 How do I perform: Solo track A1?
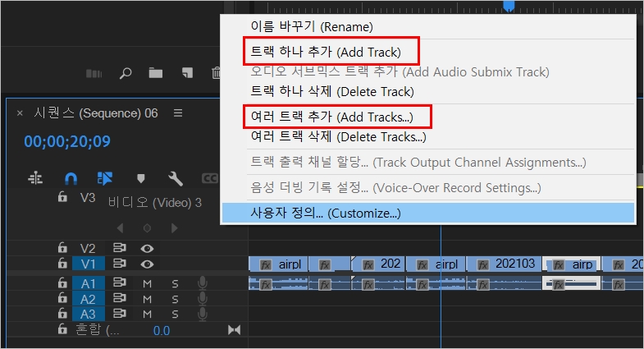pos(175,283)
